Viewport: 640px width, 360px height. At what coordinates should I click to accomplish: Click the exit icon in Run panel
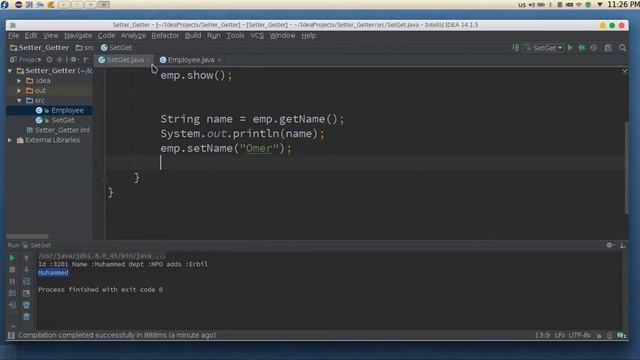pos(12,304)
